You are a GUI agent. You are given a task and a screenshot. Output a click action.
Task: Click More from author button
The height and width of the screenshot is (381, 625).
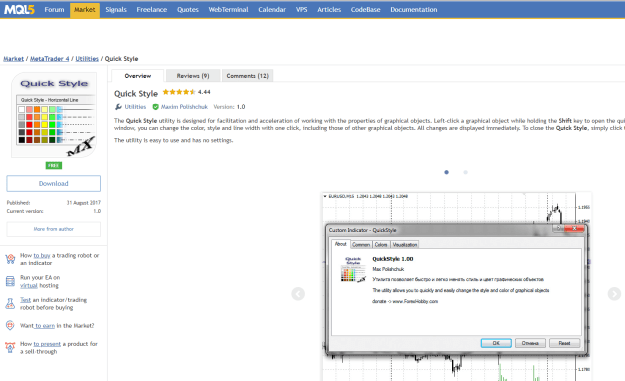[x=53, y=229]
